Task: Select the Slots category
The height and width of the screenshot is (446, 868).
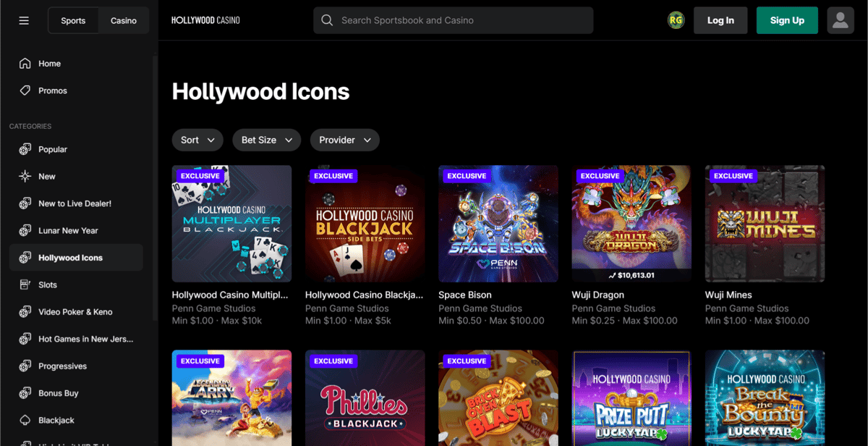Action: click(76, 285)
